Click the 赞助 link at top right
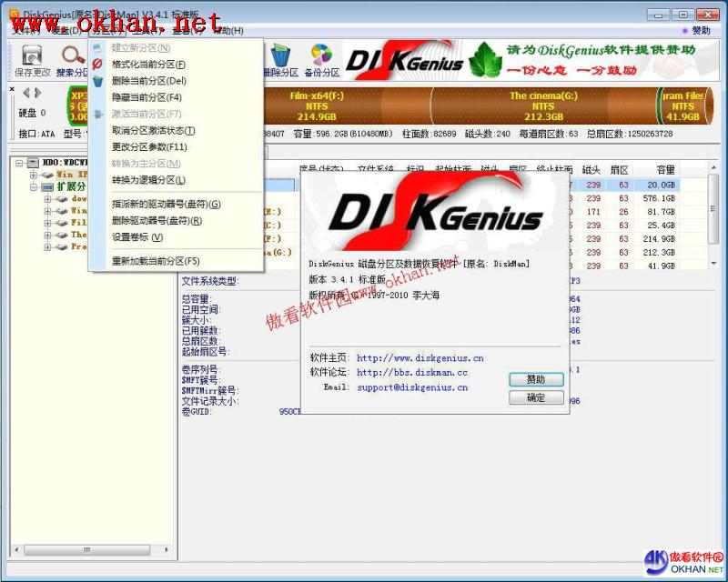 [701, 31]
